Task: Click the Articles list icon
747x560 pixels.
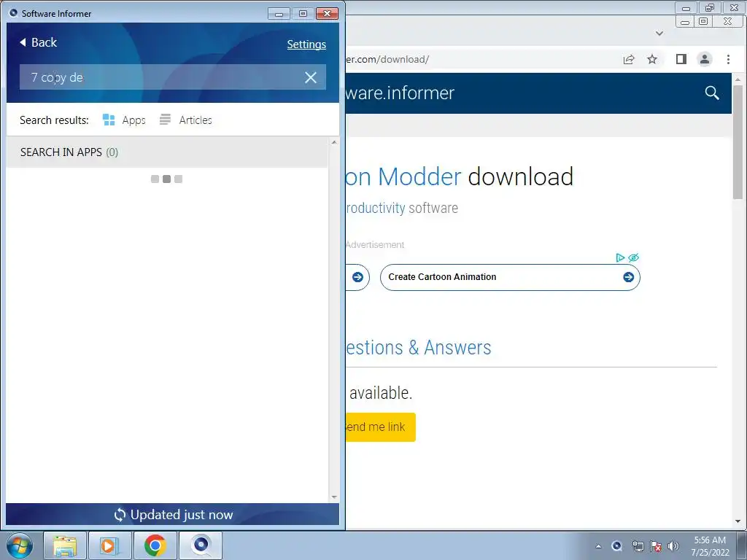Action: [x=165, y=120]
